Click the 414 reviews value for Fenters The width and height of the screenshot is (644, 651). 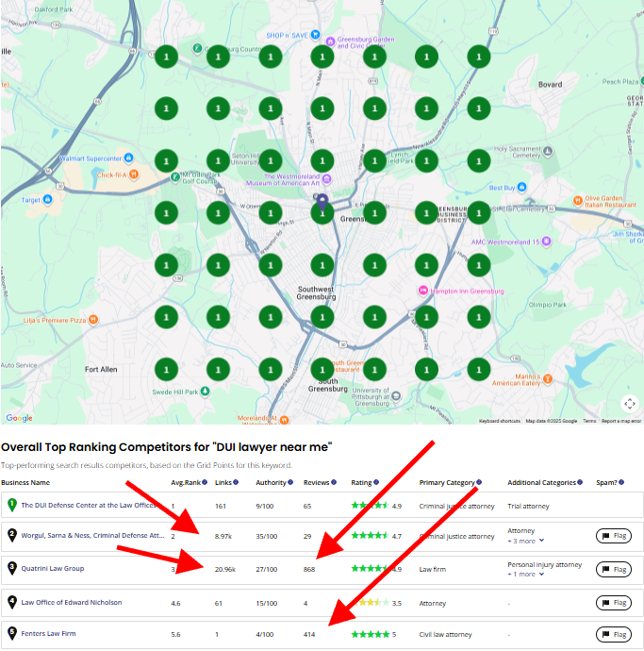point(309,634)
